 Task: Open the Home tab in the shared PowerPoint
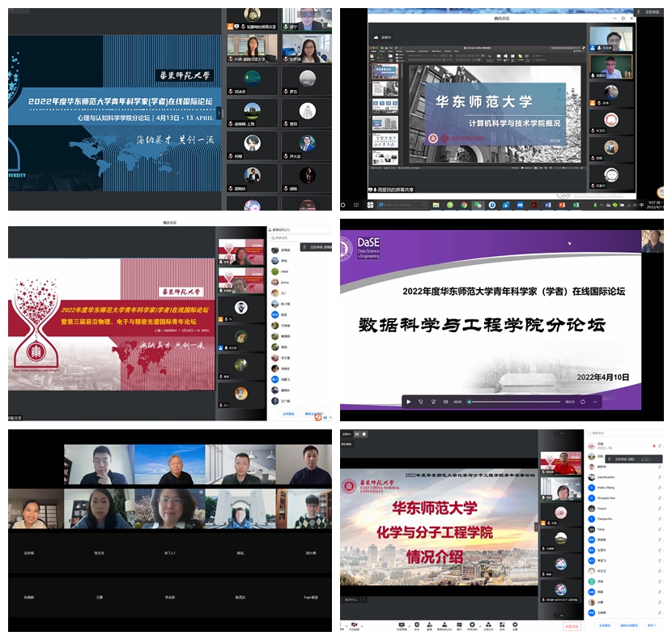pyautogui.click(x=373, y=51)
